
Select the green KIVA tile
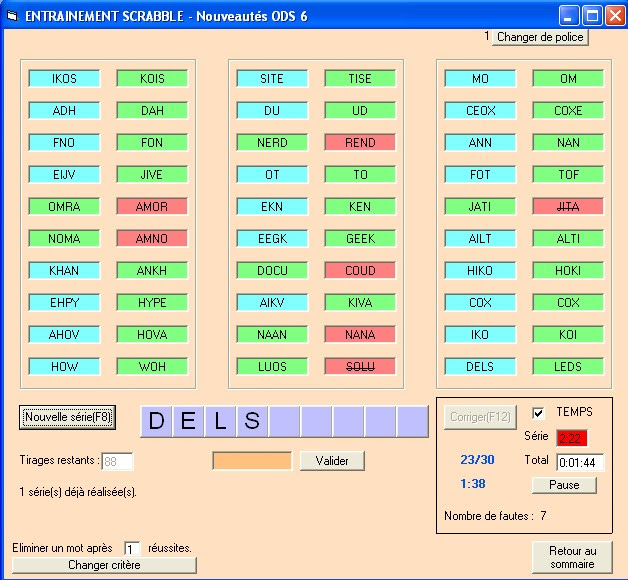[x=360, y=303]
